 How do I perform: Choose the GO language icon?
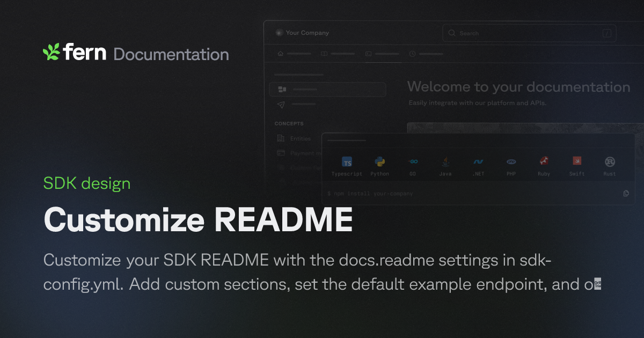(x=413, y=161)
